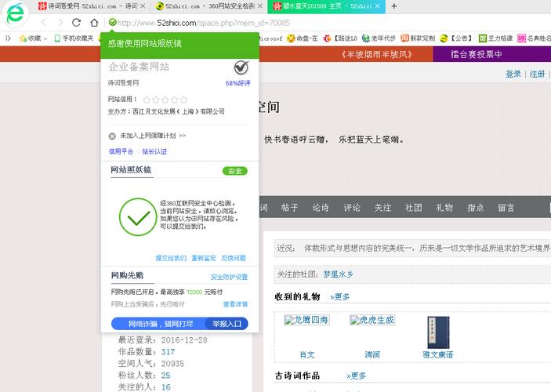Select the 帖子 navigation tab

point(290,208)
